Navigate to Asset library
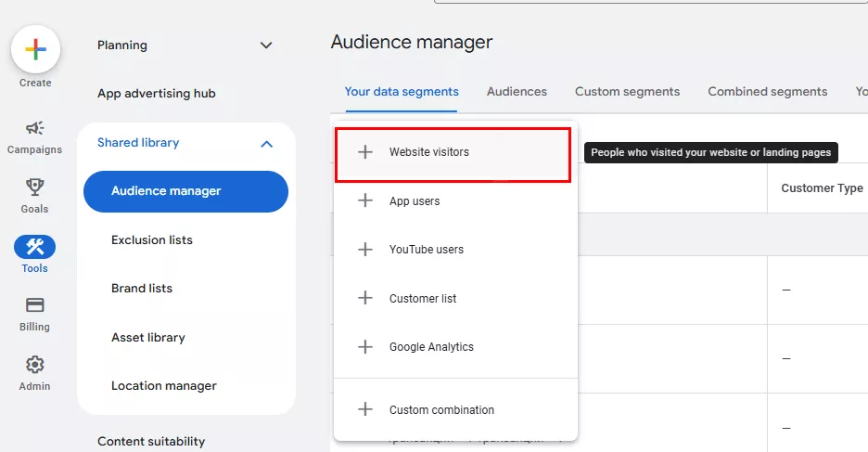The image size is (868, 452). [148, 338]
